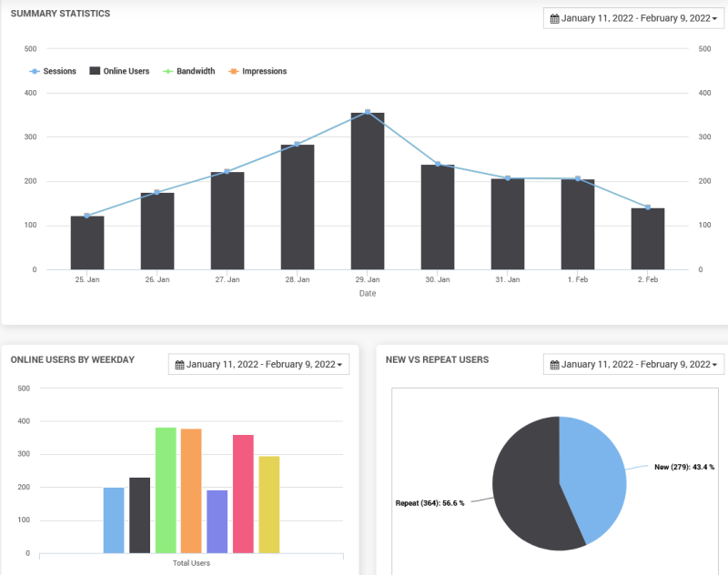
Task: Click calendar icon in Summary Statistics date picker
Action: click(554, 18)
